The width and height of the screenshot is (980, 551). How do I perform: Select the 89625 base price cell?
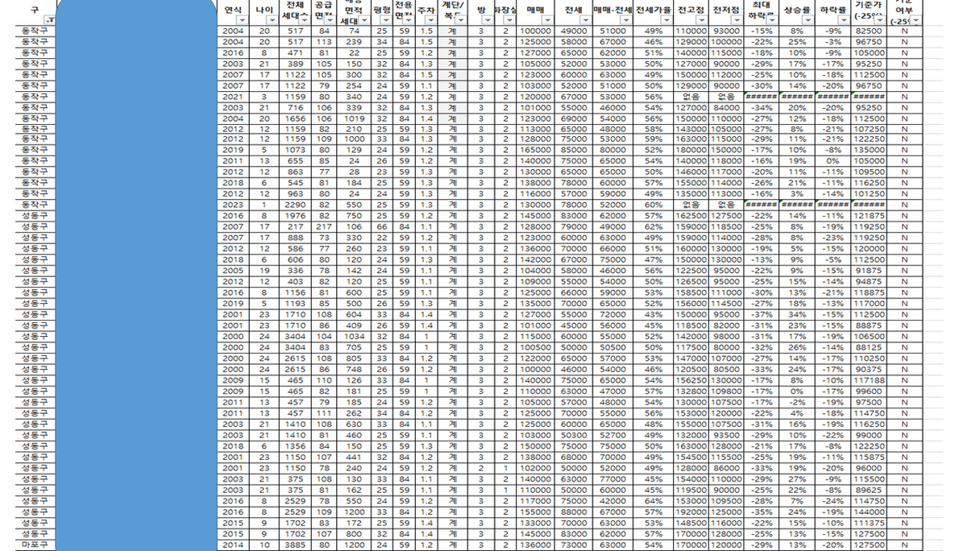(867, 490)
